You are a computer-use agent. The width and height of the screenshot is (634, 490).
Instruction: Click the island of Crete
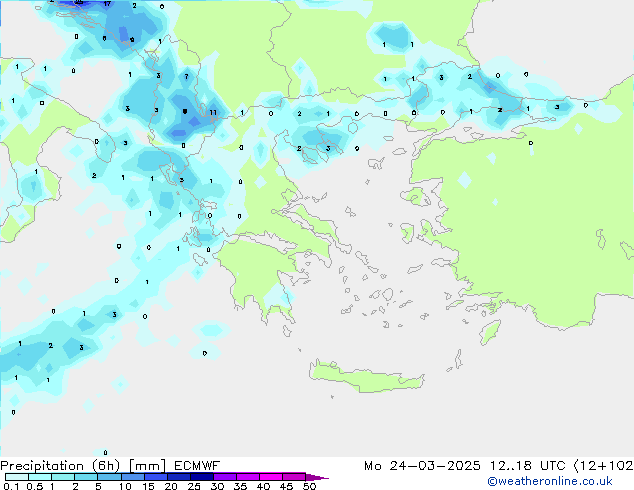tap(366, 377)
